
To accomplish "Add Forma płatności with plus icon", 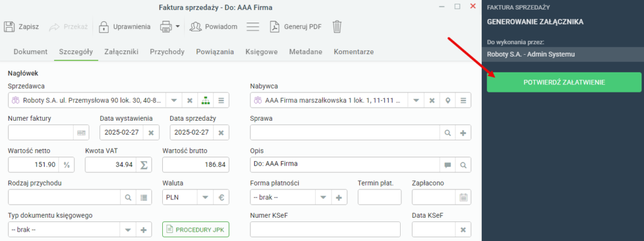I will click(339, 197).
